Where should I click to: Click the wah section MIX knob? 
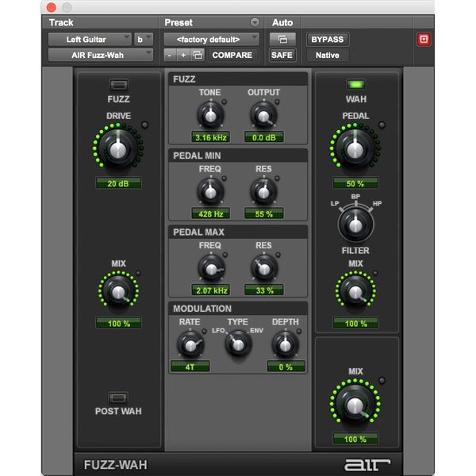355,292
